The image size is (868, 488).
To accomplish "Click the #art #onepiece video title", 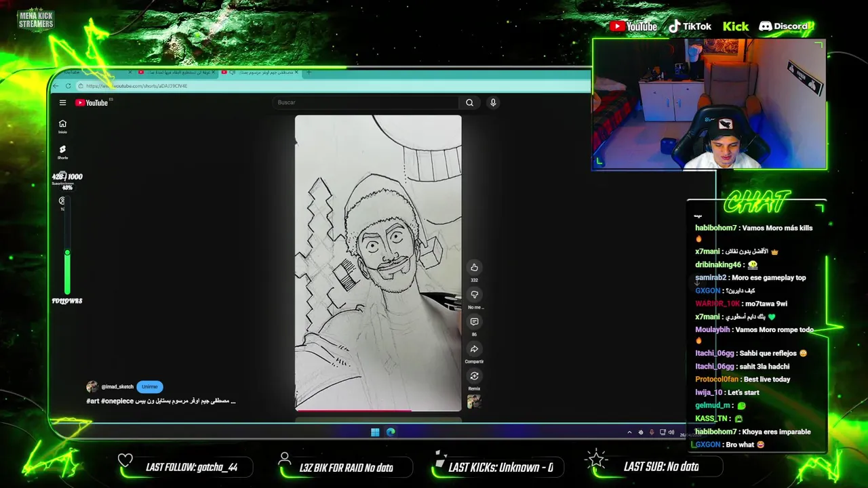I will 161,401.
